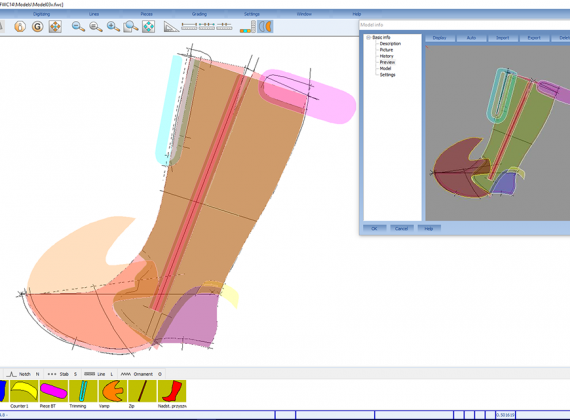Click the orange G icon in toolbar

click(37, 27)
